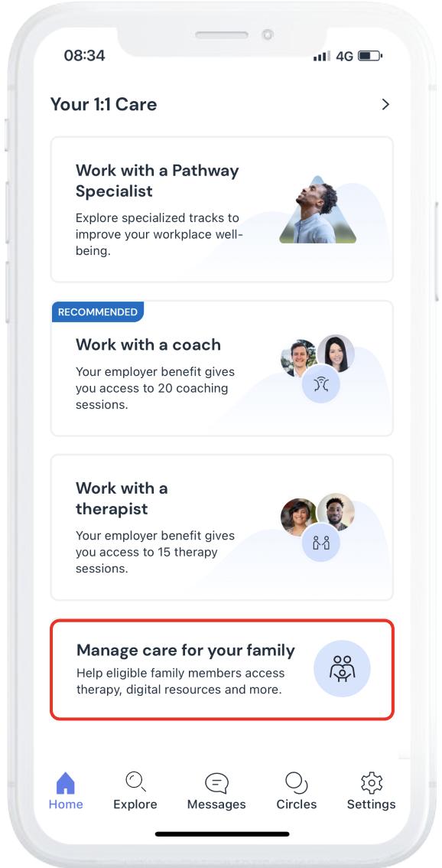
Task: Switch to the Explore tab label
Action: [135, 804]
